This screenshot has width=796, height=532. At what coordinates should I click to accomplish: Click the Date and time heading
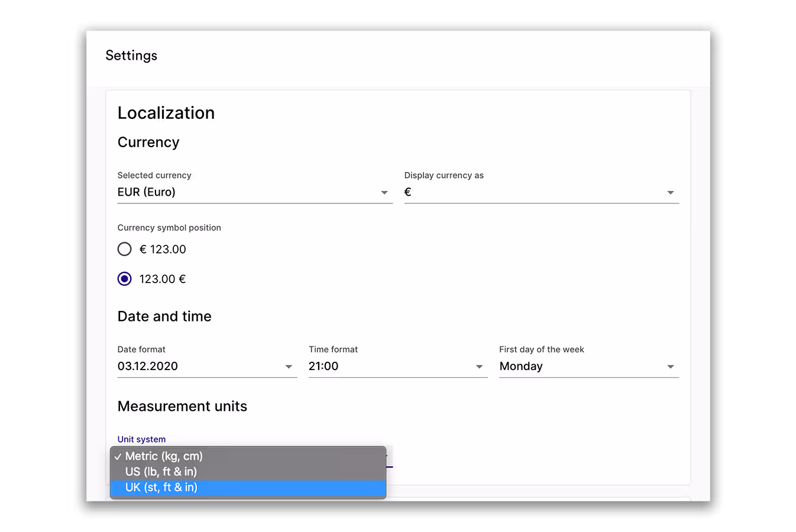pyautogui.click(x=164, y=316)
